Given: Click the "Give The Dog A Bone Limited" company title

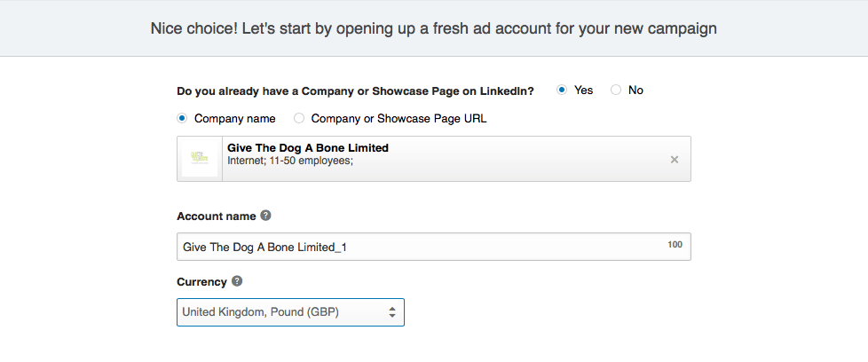Looking at the screenshot, I should pyautogui.click(x=308, y=148).
